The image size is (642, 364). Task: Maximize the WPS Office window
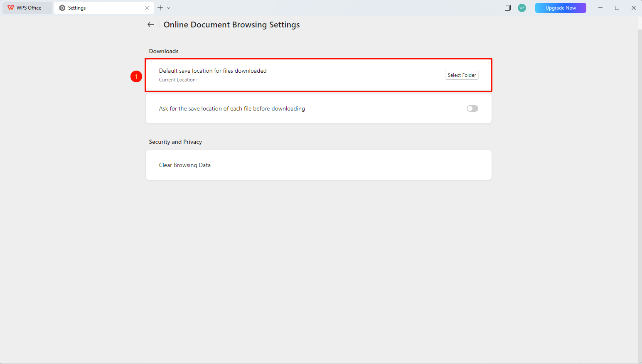[617, 8]
